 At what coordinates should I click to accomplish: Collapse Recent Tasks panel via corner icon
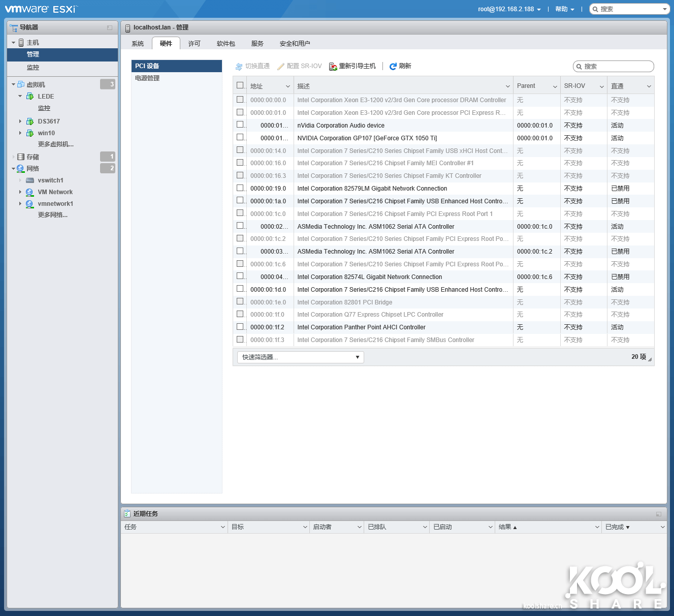[x=658, y=514]
